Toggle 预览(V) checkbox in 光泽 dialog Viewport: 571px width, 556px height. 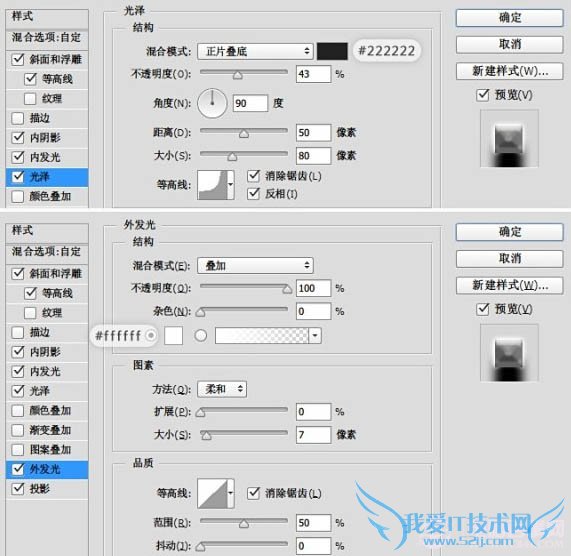click(x=483, y=95)
